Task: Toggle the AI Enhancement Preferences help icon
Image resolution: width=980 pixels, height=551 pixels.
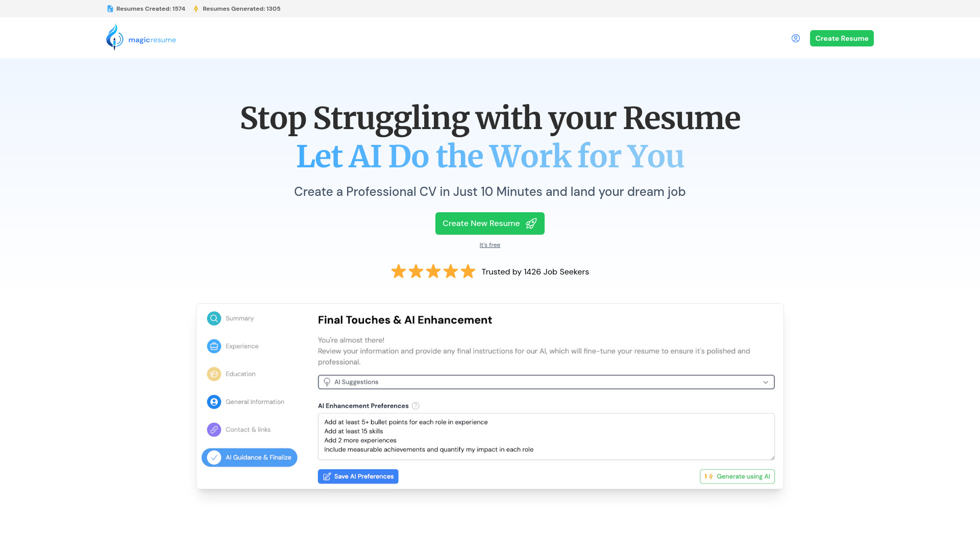Action: tap(416, 406)
